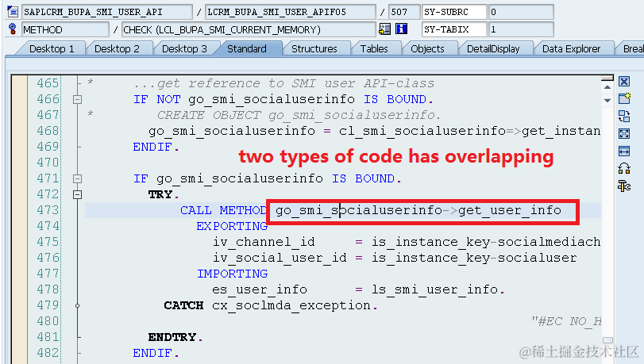Screen dimensions: 644x364
Task: Click cl_smi_socialuserinfo=>get_instan on line 468
Action: click(x=469, y=131)
